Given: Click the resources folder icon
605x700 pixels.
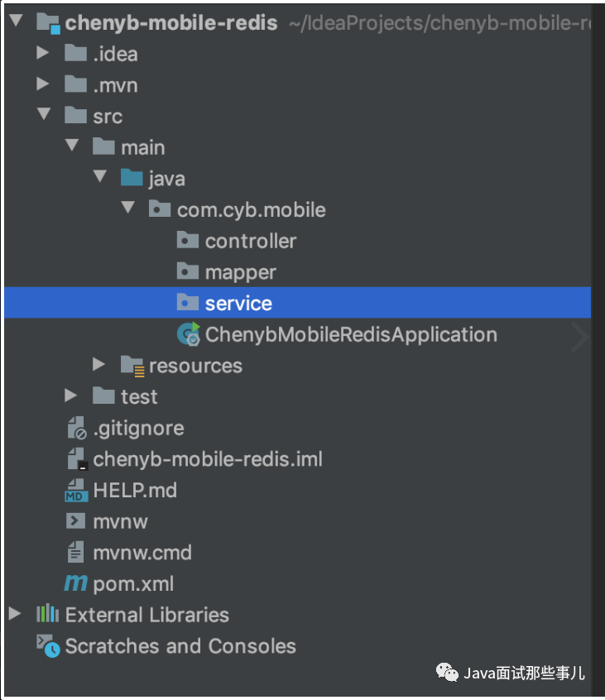Looking at the screenshot, I should tap(132, 366).
